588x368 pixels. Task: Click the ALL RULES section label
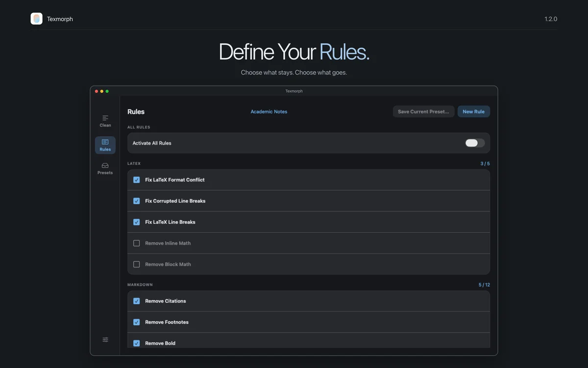(x=139, y=127)
